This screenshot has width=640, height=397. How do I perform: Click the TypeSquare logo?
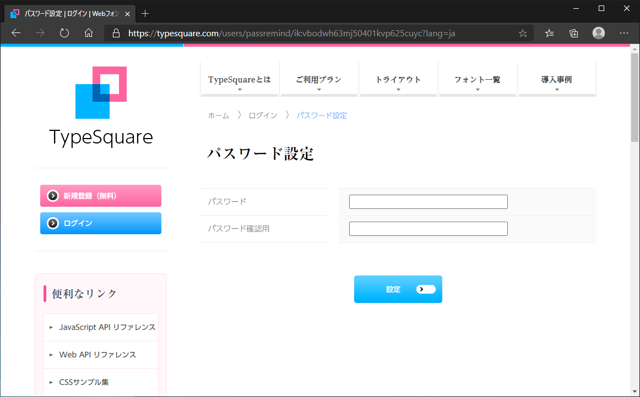pos(101,106)
